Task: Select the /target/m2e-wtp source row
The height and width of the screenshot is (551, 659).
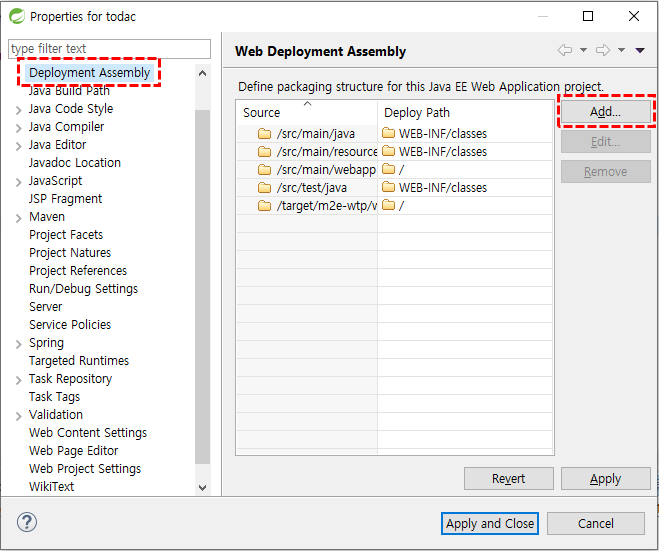Action: tap(307, 206)
